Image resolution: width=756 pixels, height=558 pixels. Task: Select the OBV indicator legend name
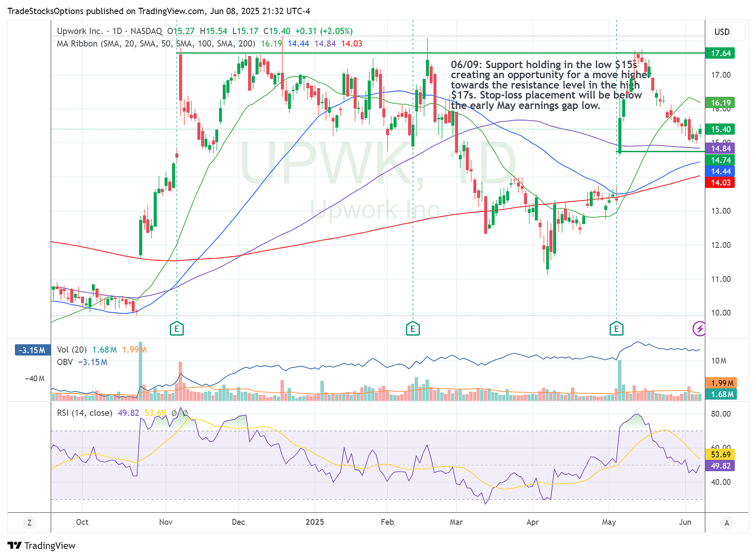tap(65, 362)
